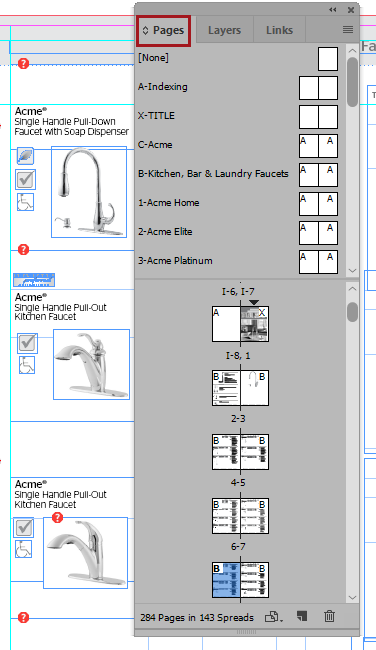Click the Create new page icon
This screenshot has height=650, width=376.
(x=302, y=616)
